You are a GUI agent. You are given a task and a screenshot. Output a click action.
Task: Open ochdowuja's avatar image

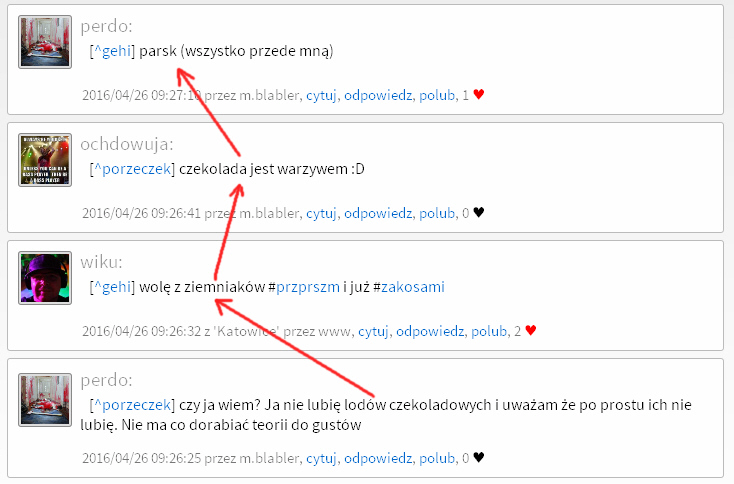tap(45, 160)
